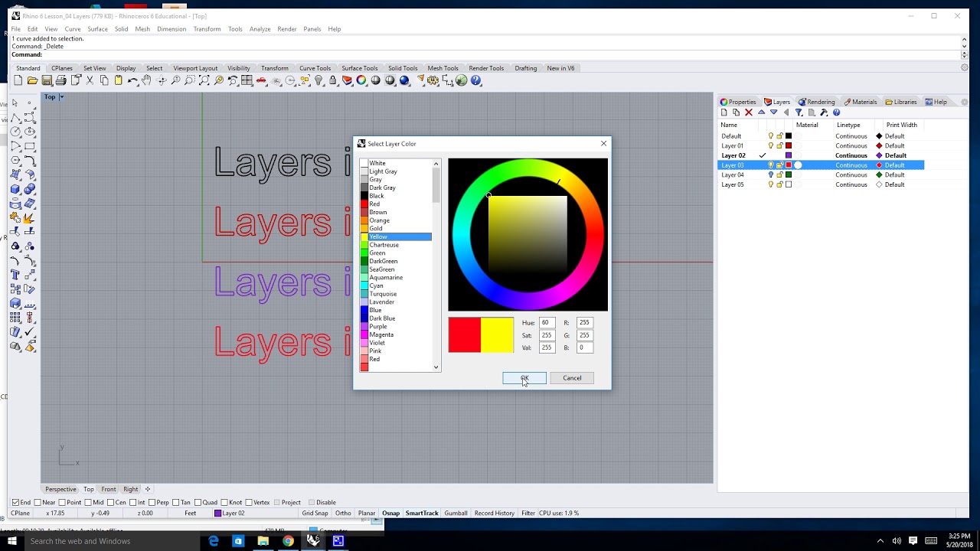Viewport: 980px width, 551px height.
Task: Select the Pan hand tool
Action: click(x=146, y=80)
